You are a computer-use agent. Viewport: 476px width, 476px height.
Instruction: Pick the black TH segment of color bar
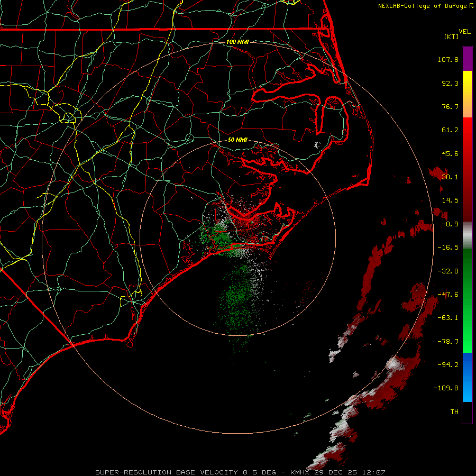(x=467, y=412)
